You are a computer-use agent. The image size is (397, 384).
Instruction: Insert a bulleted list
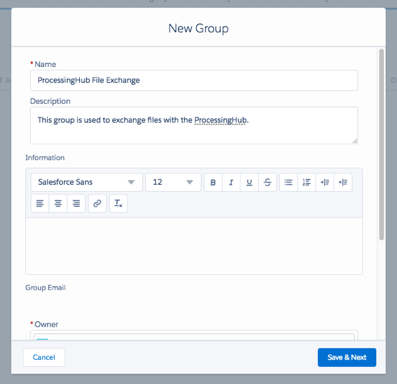click(289, 182)
